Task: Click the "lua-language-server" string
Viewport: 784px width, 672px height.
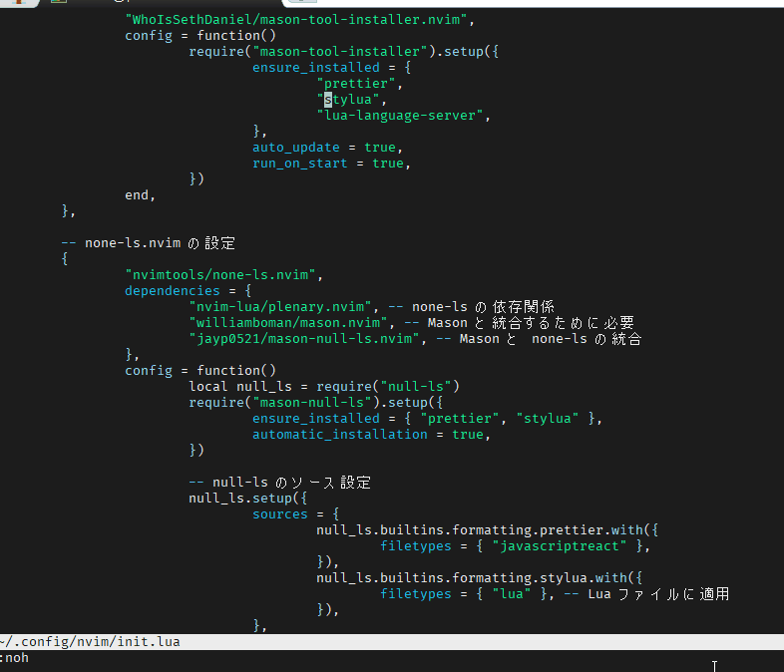Action: [400, 116]
